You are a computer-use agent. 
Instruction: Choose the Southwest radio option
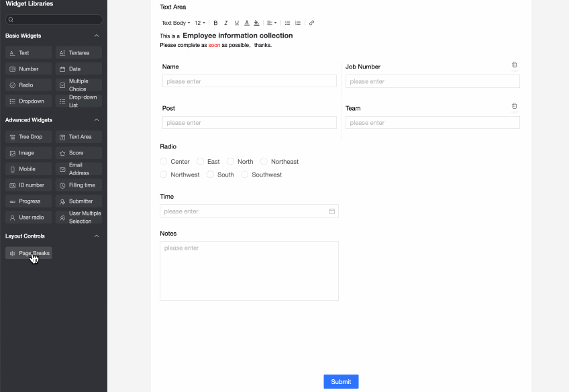point(245,175)
